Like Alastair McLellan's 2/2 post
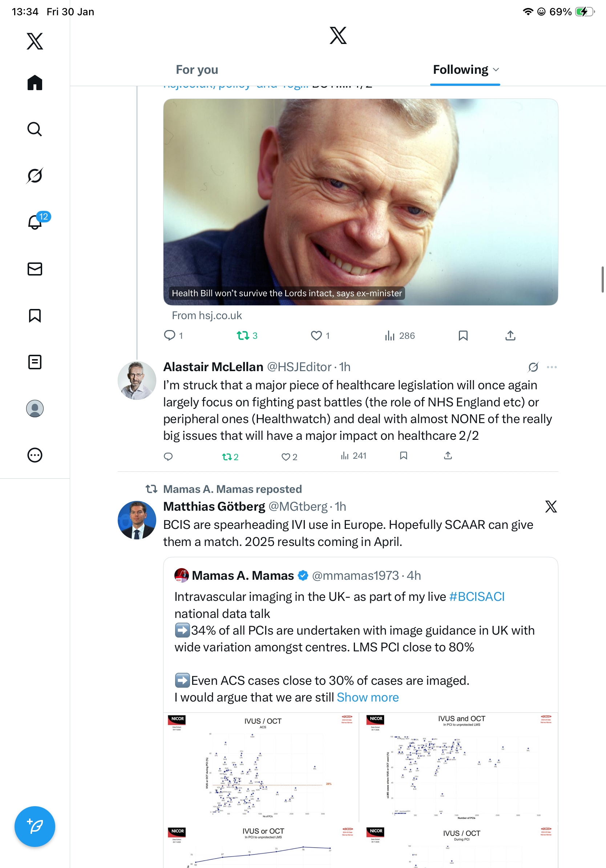This screenshot has width=606, height=868. 286,457
